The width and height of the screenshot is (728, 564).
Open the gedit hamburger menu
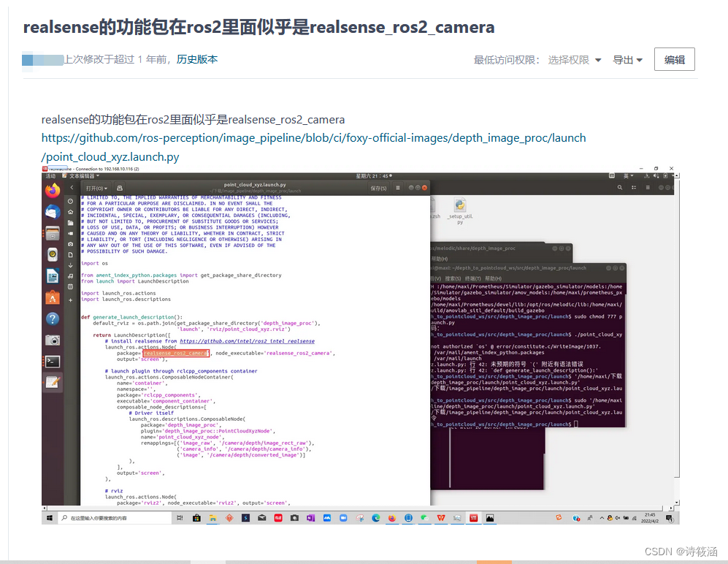coord(397,188)
